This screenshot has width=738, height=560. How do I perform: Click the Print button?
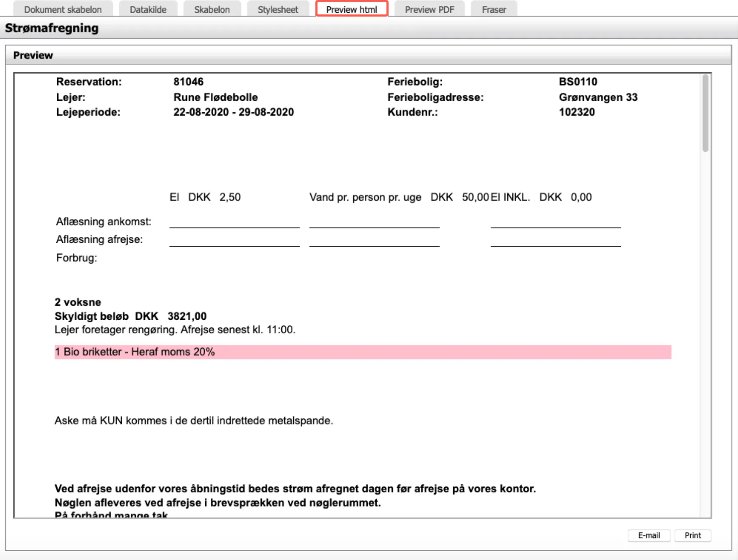click(x=692, y=535)
